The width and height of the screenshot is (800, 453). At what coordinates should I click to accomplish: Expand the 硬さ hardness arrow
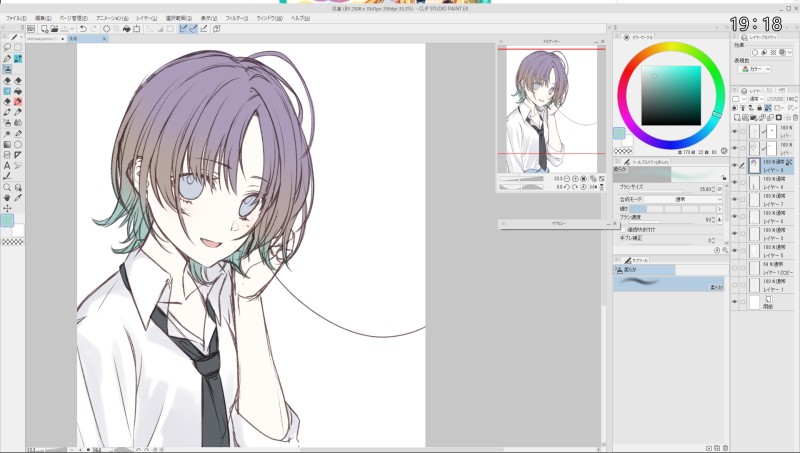(x=719, y=209)
